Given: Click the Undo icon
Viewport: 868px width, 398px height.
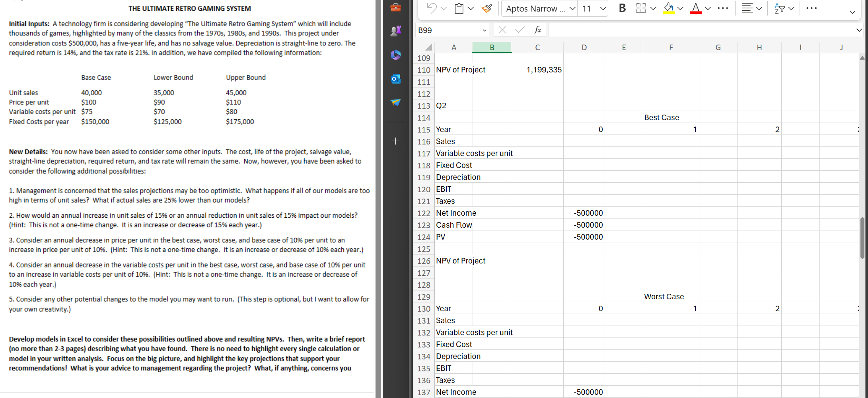Looking at the screenshot, I should 432,8.
